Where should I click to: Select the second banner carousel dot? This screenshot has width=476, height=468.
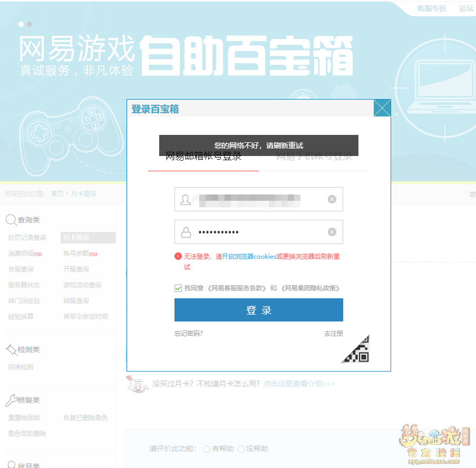[x=30, y=24]
